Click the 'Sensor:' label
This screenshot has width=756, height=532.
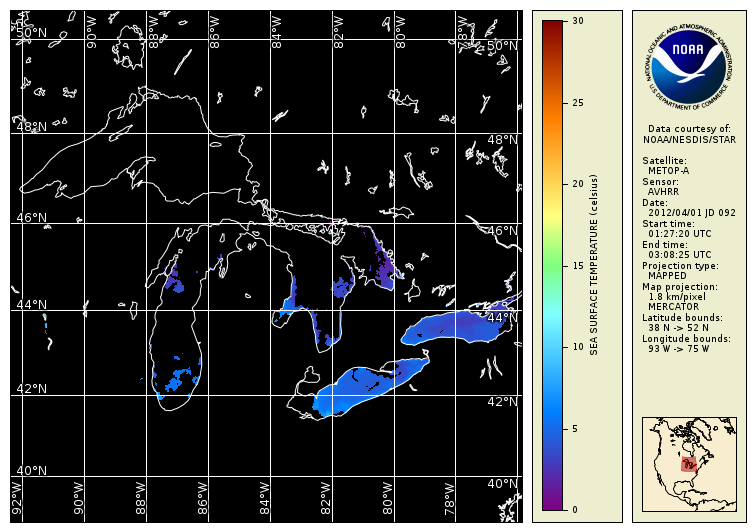coord(661,182)
